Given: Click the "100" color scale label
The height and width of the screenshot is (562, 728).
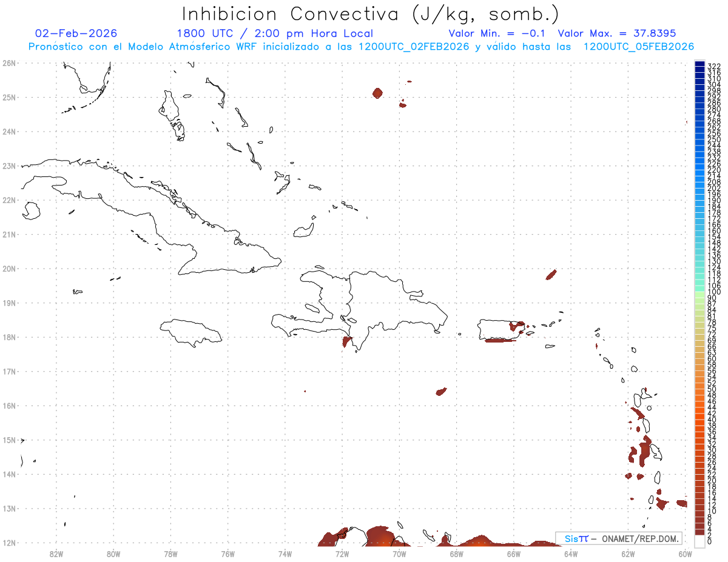Looking at the screenshot, I should (714, 293).
